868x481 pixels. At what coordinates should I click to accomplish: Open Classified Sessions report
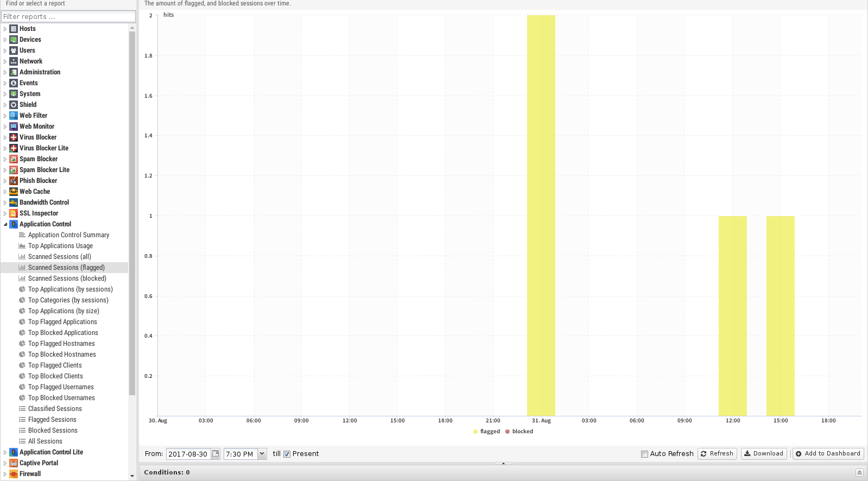pos(55,409)
